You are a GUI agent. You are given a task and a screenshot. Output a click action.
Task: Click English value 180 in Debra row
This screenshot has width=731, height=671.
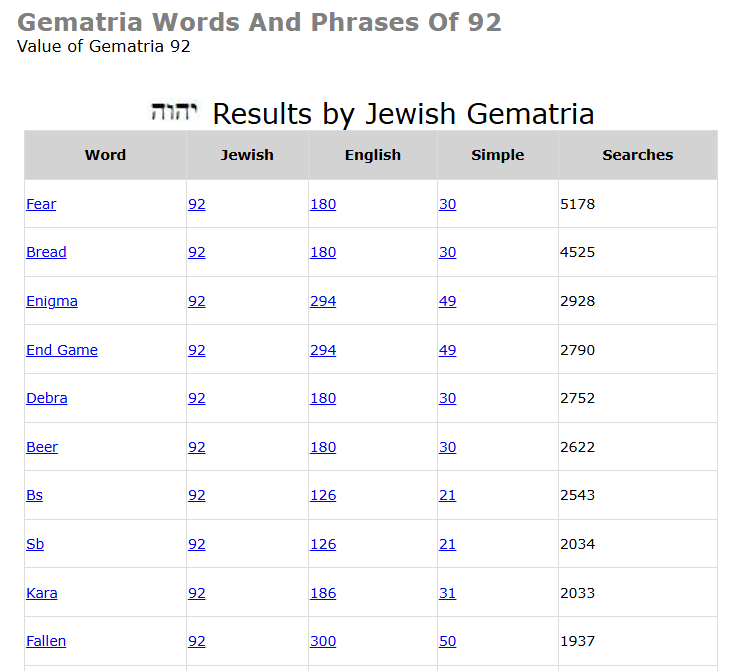tap(323, 398)
